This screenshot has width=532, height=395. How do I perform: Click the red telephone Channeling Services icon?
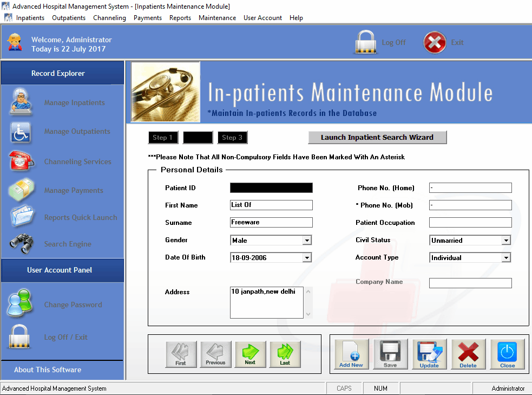21,160
